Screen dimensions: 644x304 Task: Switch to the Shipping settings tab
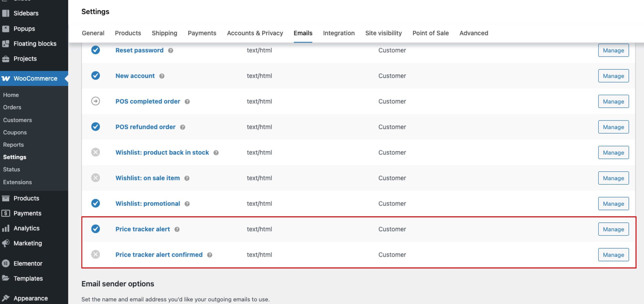(164, 33)
